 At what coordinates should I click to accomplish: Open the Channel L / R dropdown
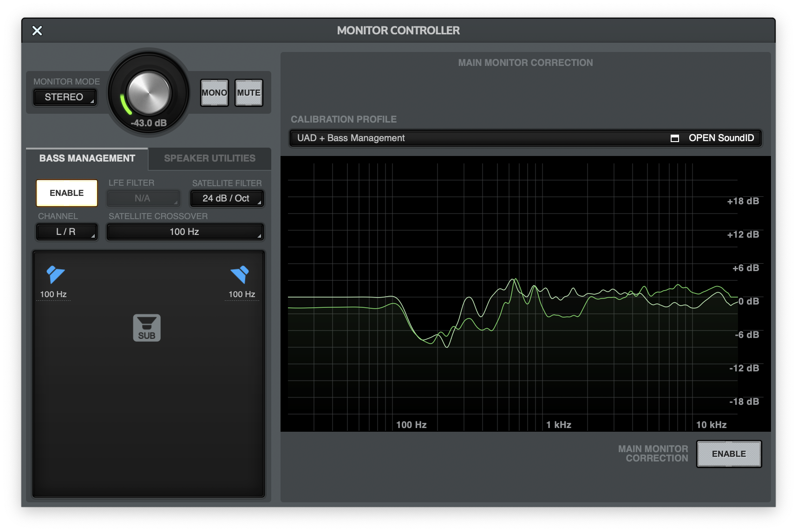coord(66,232)
